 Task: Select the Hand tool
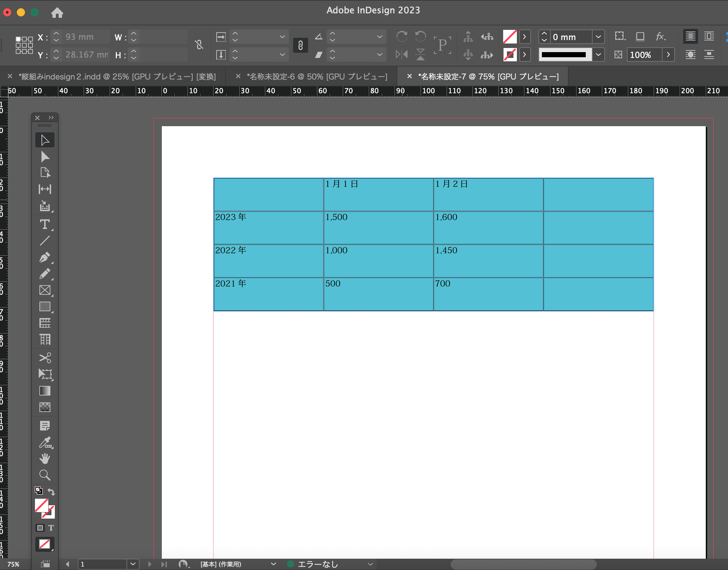click(45, 459)
